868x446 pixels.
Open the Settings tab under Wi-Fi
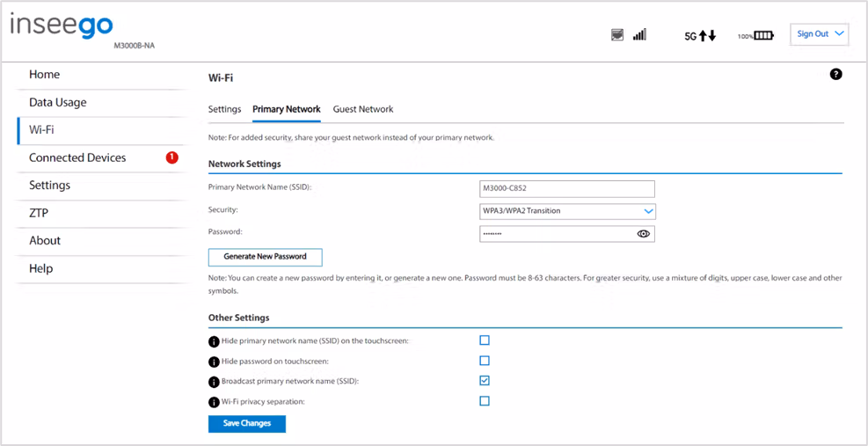click(225, 109)
